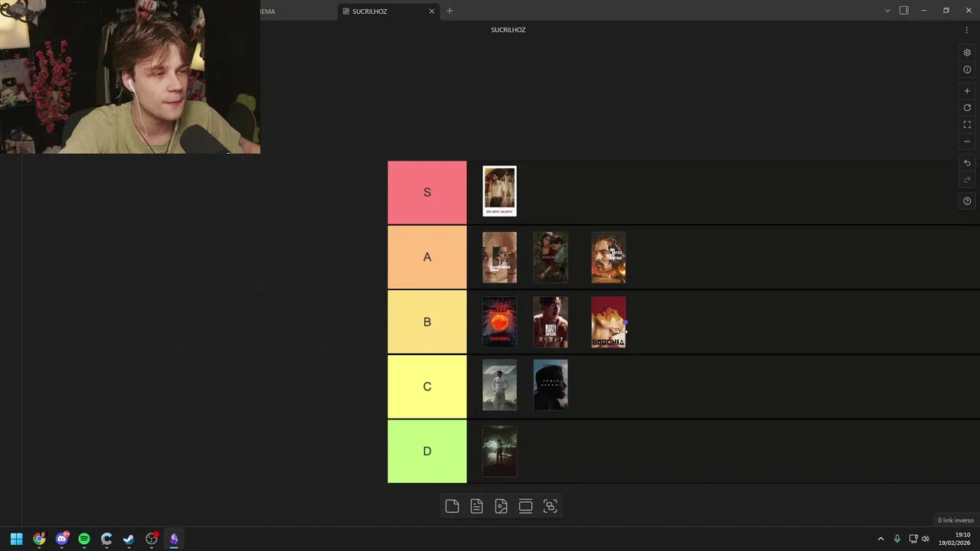Click the SUCRILHOZ title in the header
The height and width of the screenshot is (551, 980).
pos(508,30)
